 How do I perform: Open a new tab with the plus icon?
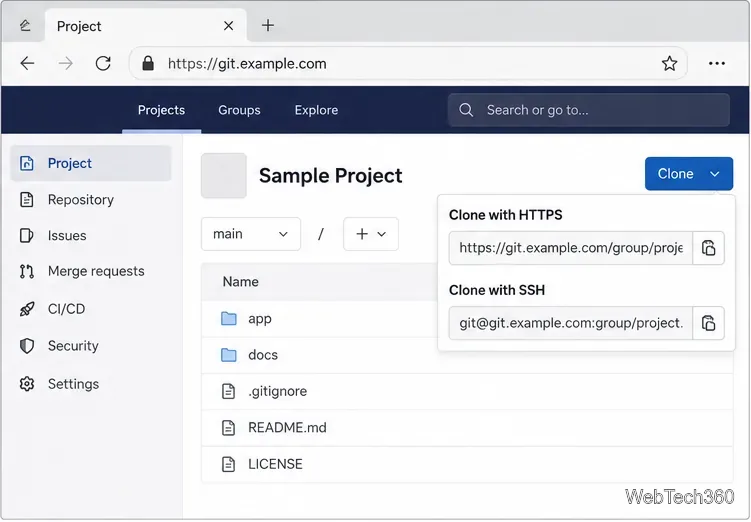[x=268, y=25]
